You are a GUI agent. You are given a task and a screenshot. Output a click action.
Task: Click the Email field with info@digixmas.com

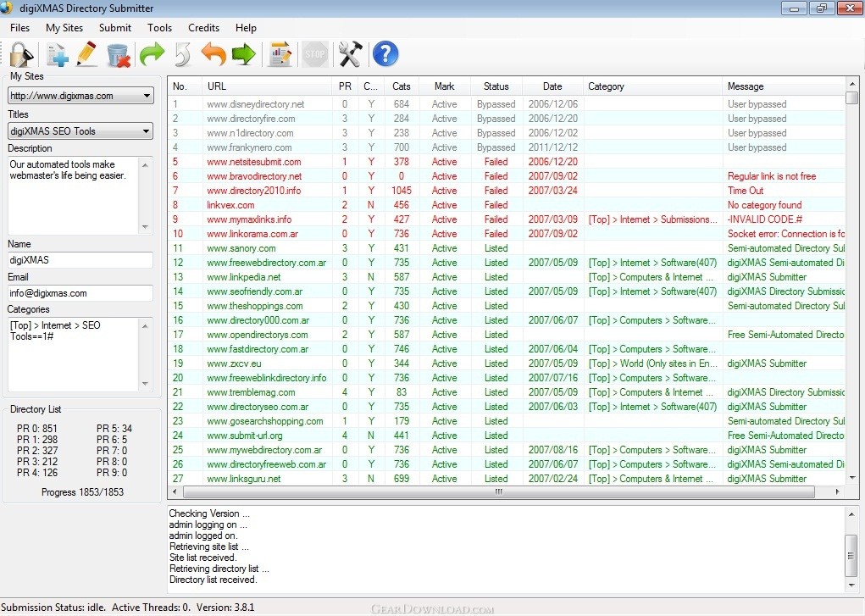pyautogui.click(x=80, y=293)
